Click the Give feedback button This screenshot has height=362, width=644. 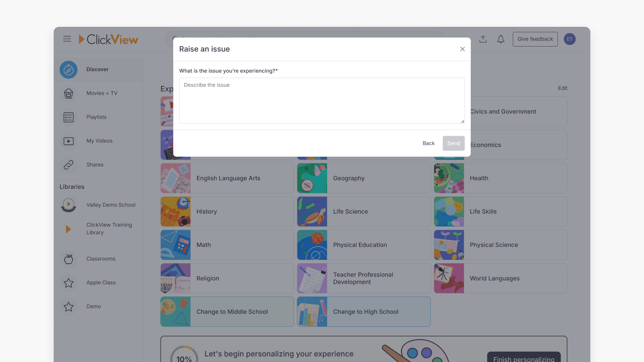(x=535, y=39)
